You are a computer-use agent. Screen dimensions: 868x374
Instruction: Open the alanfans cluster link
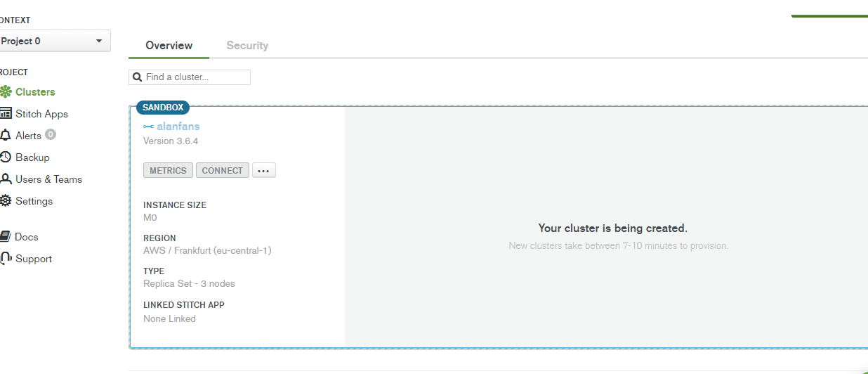click(178, 127)
